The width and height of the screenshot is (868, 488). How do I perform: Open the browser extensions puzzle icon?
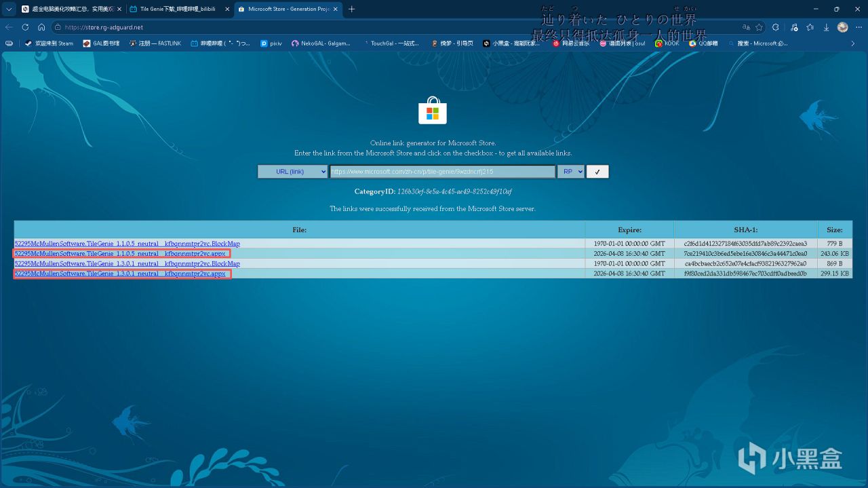[x=776, y=27]
